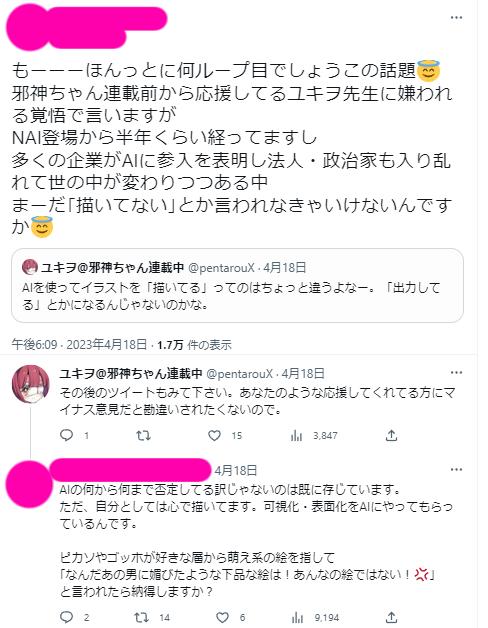The image size is (488, 628).
Task: Open more options on the bottom reply
Action: (456, 470)
